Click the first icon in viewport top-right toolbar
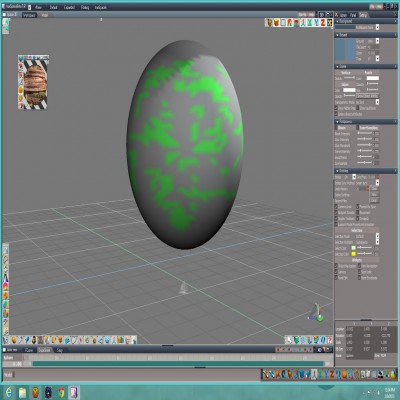The width and height of the screenshot is (400, 400). [269, 23]
